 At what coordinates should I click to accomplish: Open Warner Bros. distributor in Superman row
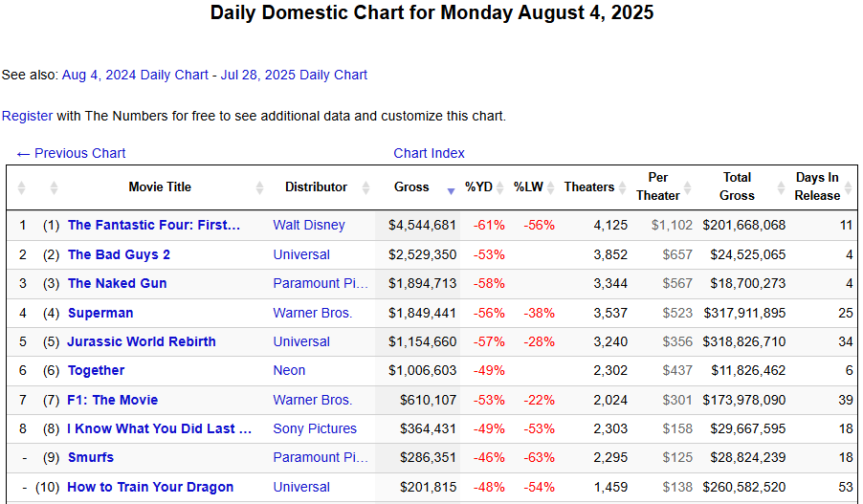pos(313,313)
